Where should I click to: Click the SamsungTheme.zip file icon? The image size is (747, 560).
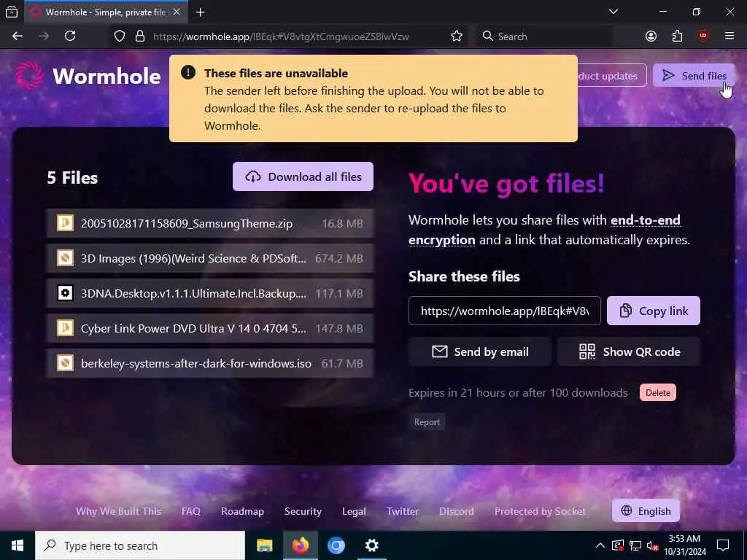(x=65, y=223)
